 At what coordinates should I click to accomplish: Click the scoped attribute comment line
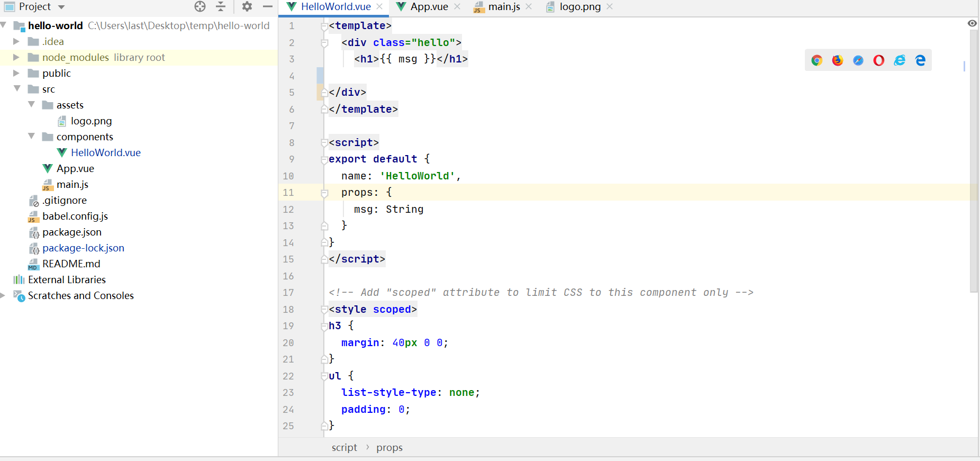[541, 293]
